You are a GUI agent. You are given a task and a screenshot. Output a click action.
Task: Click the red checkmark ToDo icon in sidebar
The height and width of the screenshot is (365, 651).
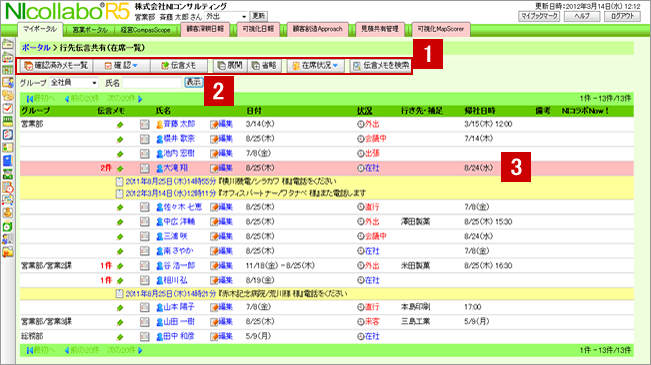(7, 109)
